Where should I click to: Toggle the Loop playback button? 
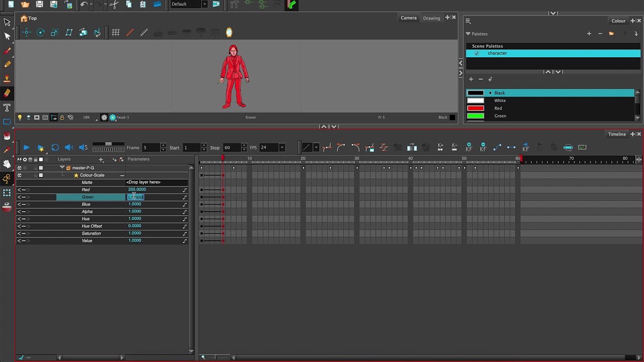coord(55,148)
